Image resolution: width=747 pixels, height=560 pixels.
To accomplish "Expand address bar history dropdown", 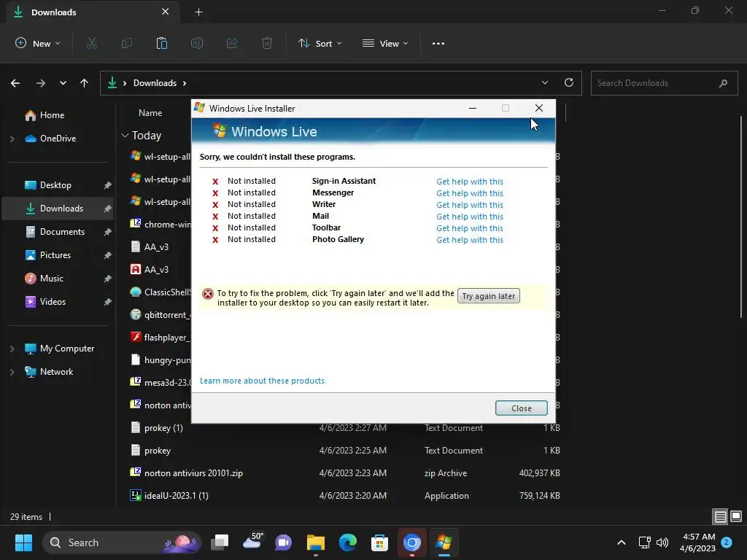I will click(545, 82).
